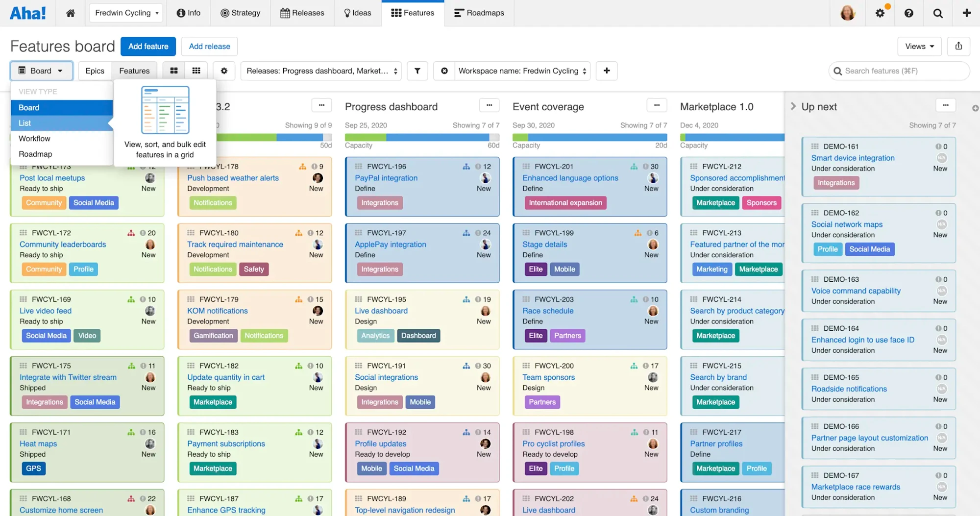Viewport: 980px width, 516px height.
Task: Click assignee avatar on FWCYL-178 card
Action: click(x=318, y=178)
